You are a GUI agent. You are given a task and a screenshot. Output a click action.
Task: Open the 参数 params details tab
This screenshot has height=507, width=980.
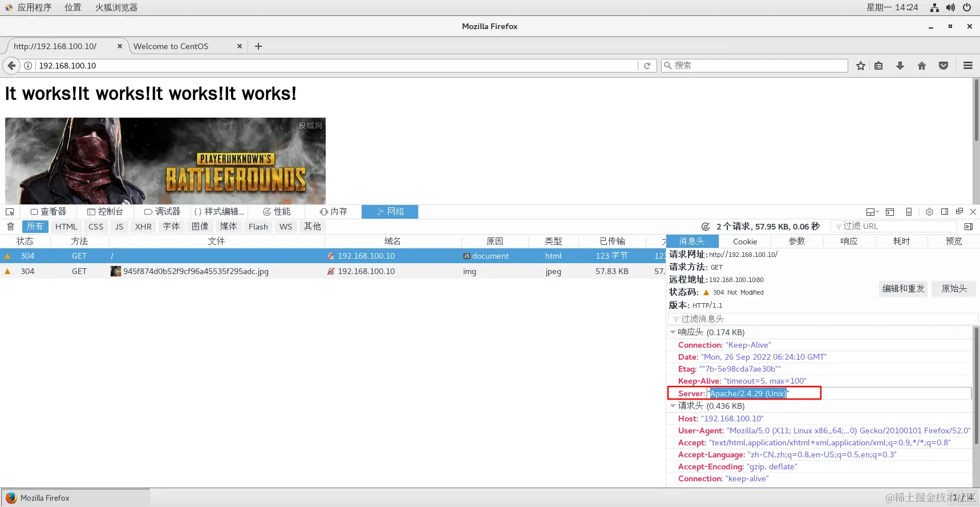tap(797, 242)
